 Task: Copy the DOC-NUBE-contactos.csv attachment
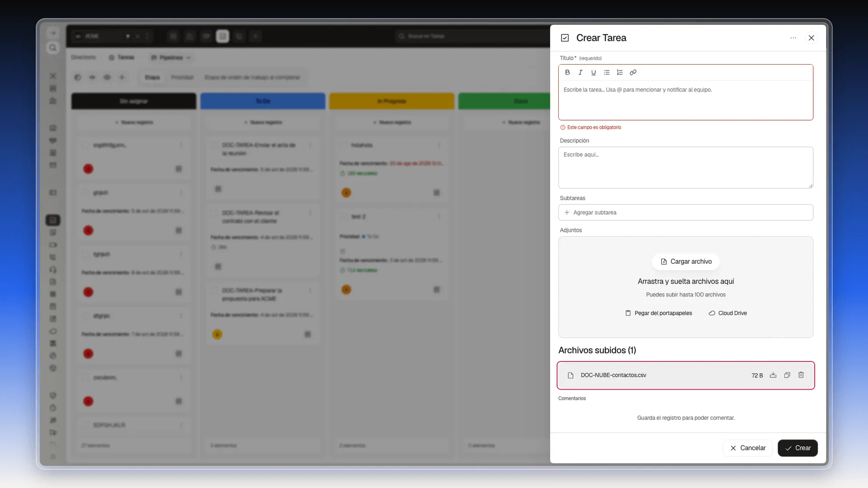pos(787,375)
